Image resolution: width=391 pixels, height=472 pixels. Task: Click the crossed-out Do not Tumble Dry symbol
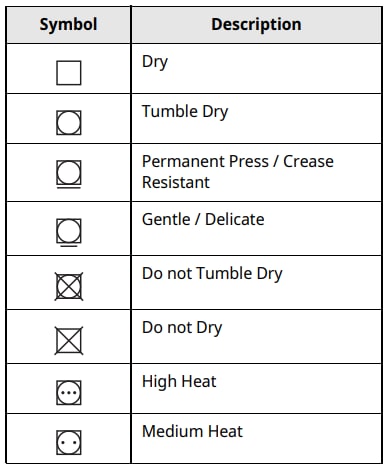click(69, 286)
